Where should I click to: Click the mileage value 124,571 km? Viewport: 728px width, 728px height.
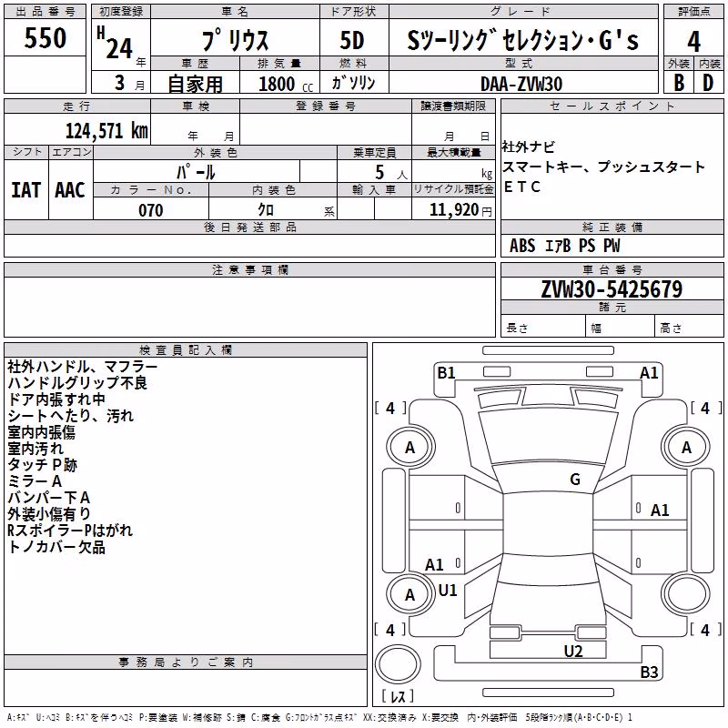pyautogui.click(x=106, y=131)
